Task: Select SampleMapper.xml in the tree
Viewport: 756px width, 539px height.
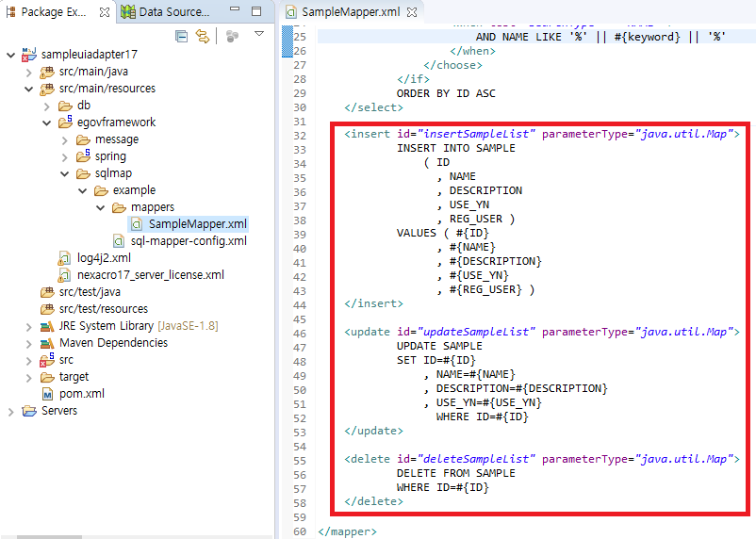Action: click(x=197, y=224)
